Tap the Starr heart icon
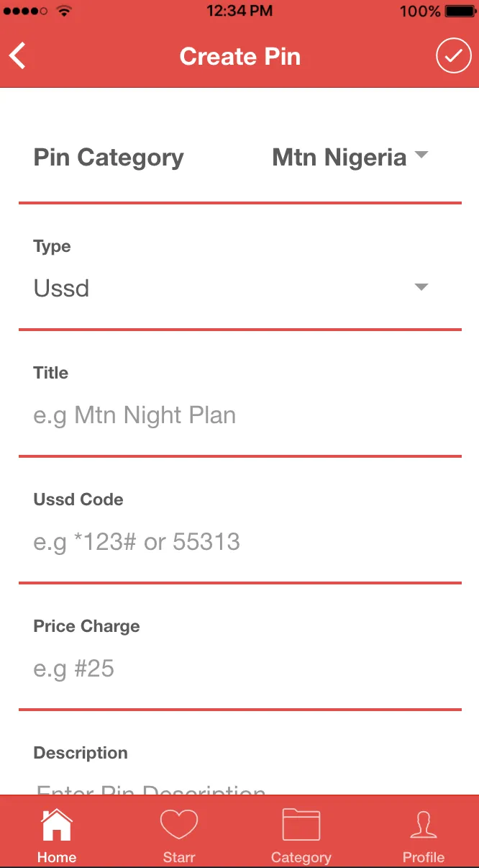The height and width of the screenshot is (868, 479). coord(178,825)
